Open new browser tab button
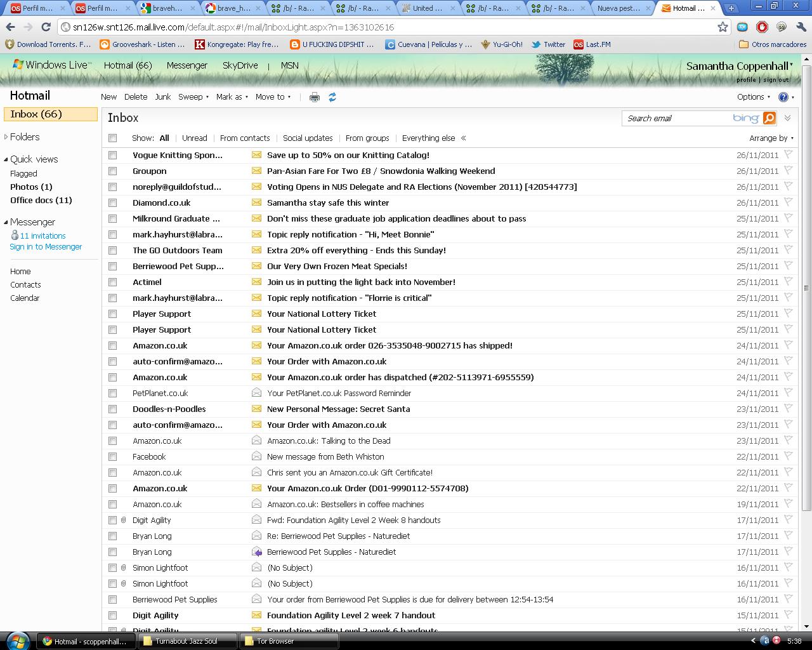The width and height of the screenshot is (812, 650). 731,8
